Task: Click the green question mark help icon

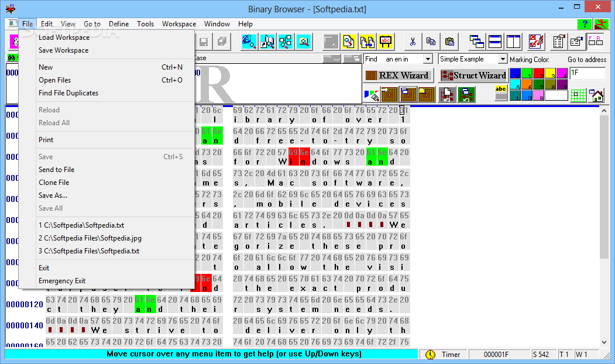Action: tap(585, 24)
